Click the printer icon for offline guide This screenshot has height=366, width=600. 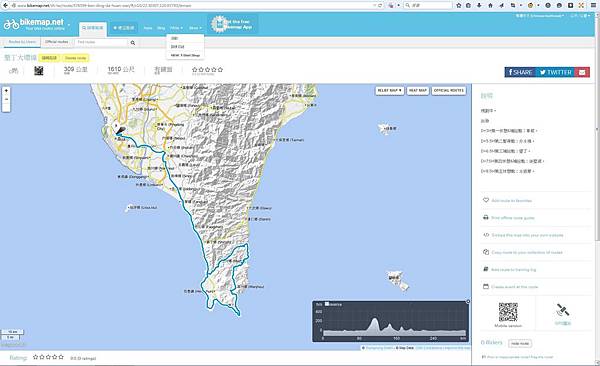coord(486,217)
